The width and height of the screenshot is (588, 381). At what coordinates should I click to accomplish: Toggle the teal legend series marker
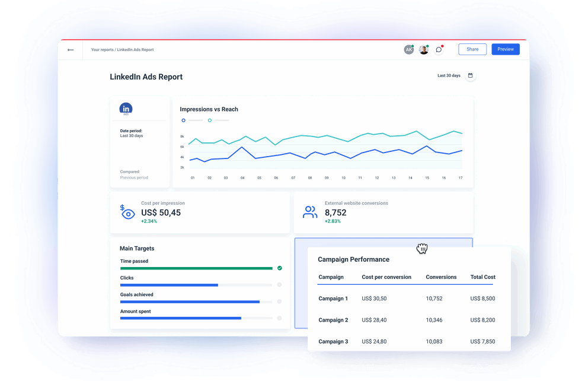click(210, 120)
